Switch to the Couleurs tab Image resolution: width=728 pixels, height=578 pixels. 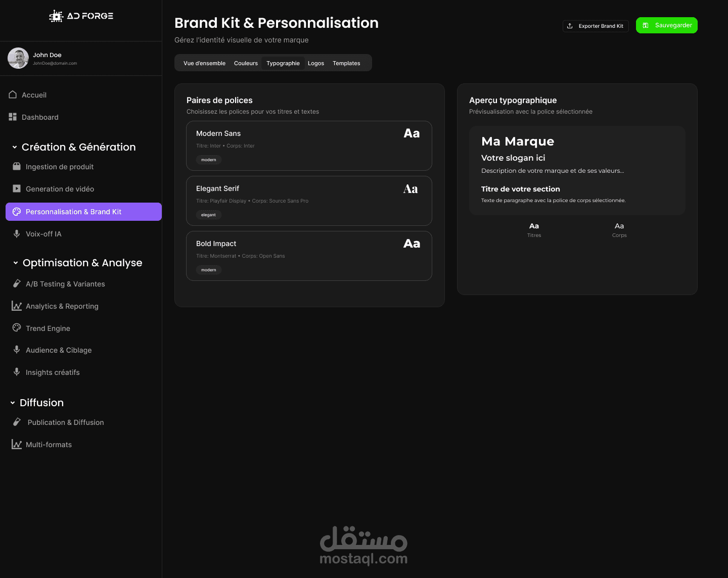[246, 63]
